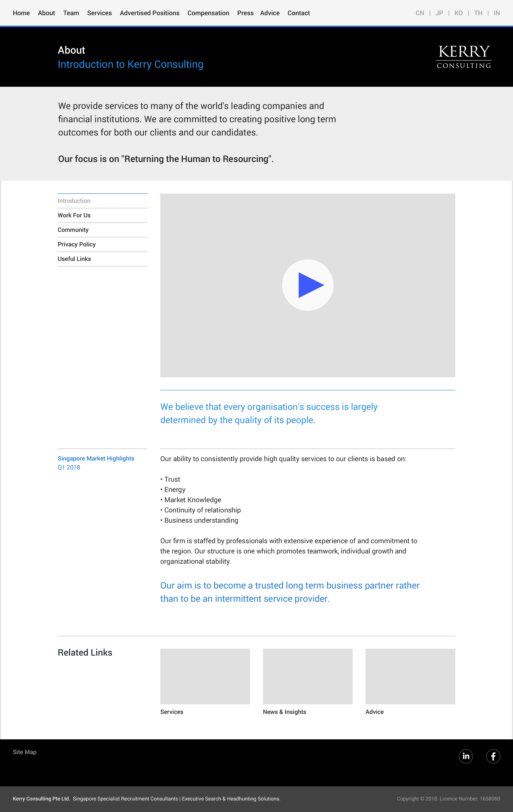Select Useful Links in the sidebar

coord(103,259)
